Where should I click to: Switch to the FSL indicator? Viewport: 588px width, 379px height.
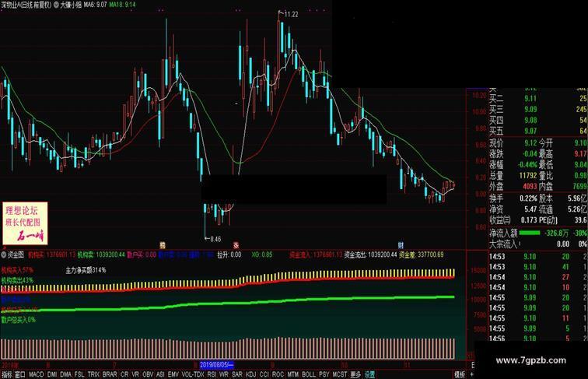[79, 374]
